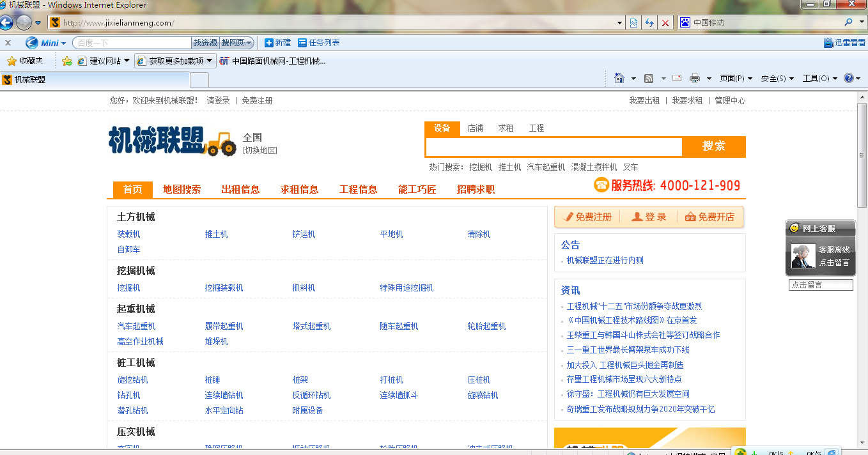
Task: Select the 店铺 search tab
Action: 476,128
